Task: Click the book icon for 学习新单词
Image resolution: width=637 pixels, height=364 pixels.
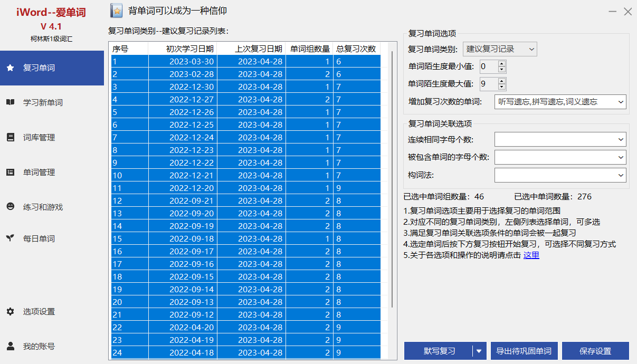Action: click(x=10, y=102)
